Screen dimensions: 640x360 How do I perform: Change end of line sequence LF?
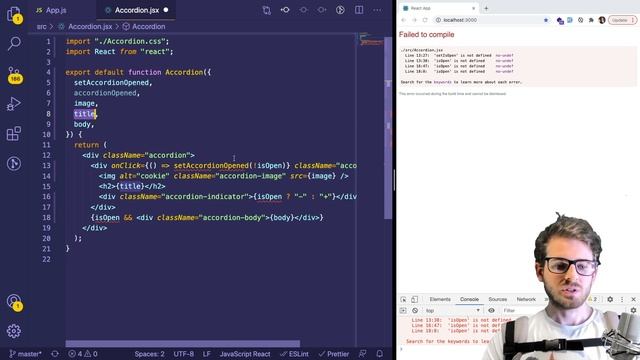tap(207, 354)
